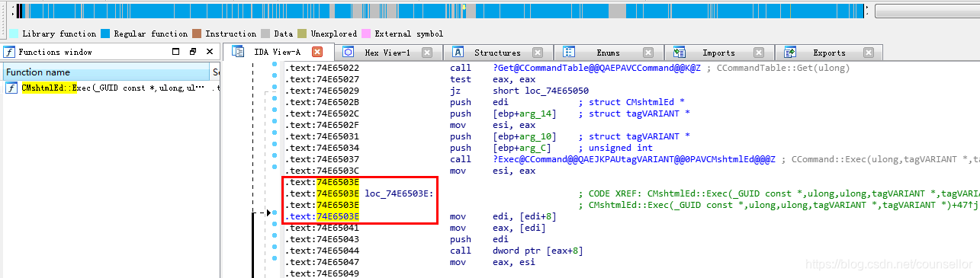Click the Unexplored legend color swatch
This screenshot has height=278, width=980.
click(302, 34)
